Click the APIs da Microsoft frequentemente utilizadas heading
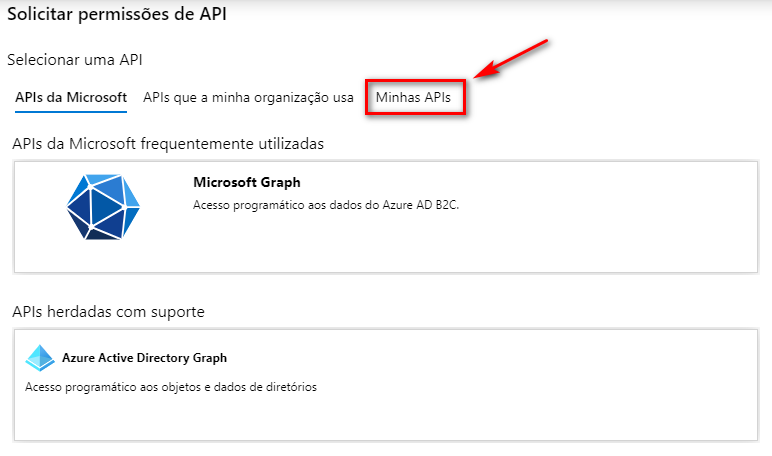The image size is (772, 456). (168, 144)
